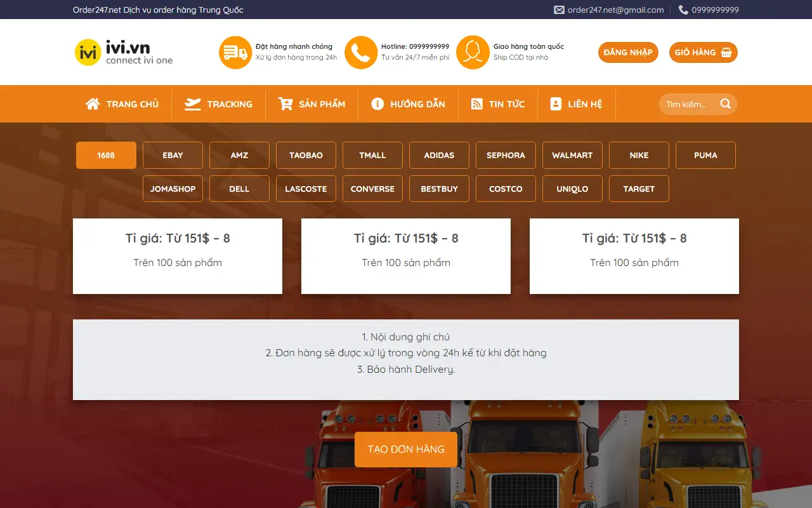Click the 'Đặt hàng nhanh chóng' text
The width and height of the screenshot is (812, 508).
(x=294, y=46)
